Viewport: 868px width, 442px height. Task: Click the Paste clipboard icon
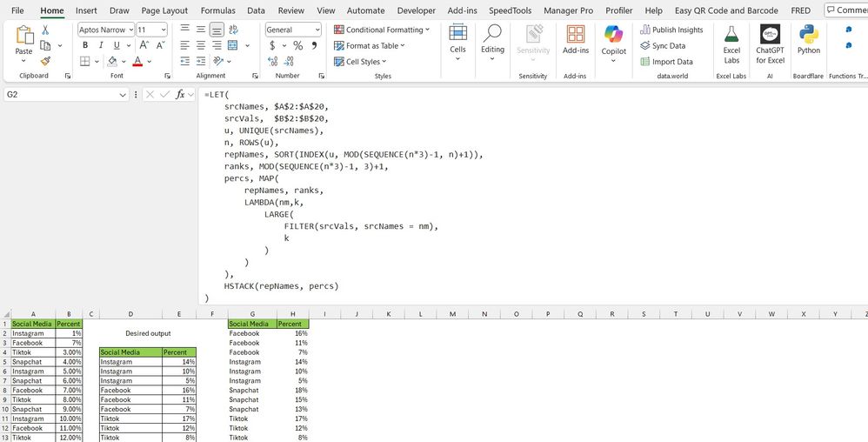23,35
